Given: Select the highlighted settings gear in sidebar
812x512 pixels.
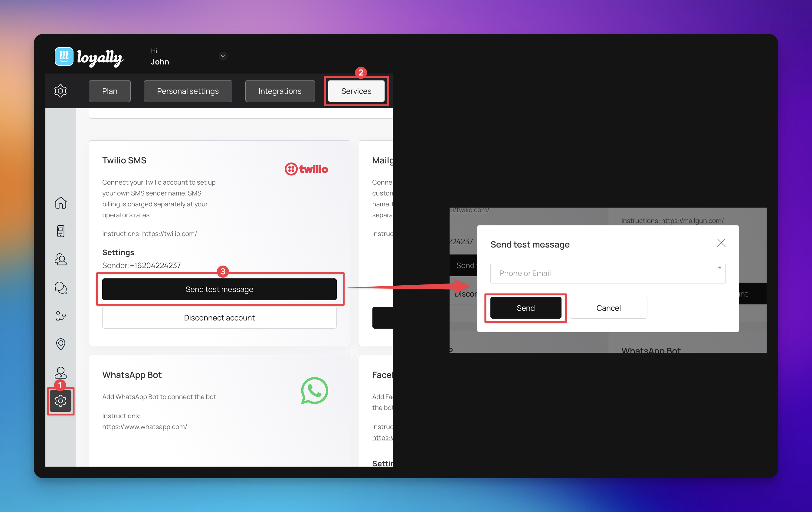Looking at the screenshot, I should [61, 401].
